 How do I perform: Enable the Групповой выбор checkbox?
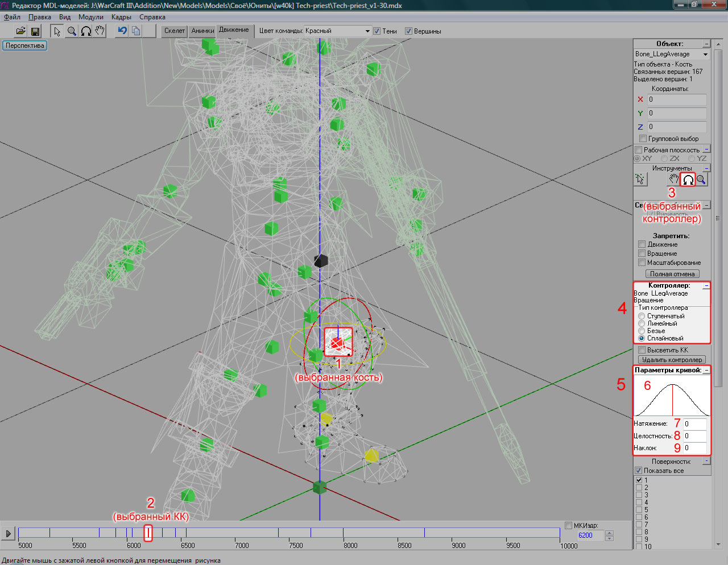tap(643, 139)
